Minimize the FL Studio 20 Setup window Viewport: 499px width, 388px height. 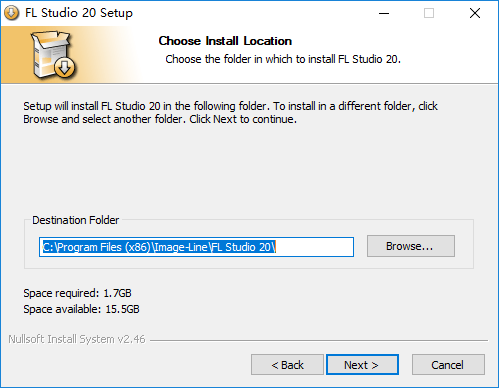point(384,13)
